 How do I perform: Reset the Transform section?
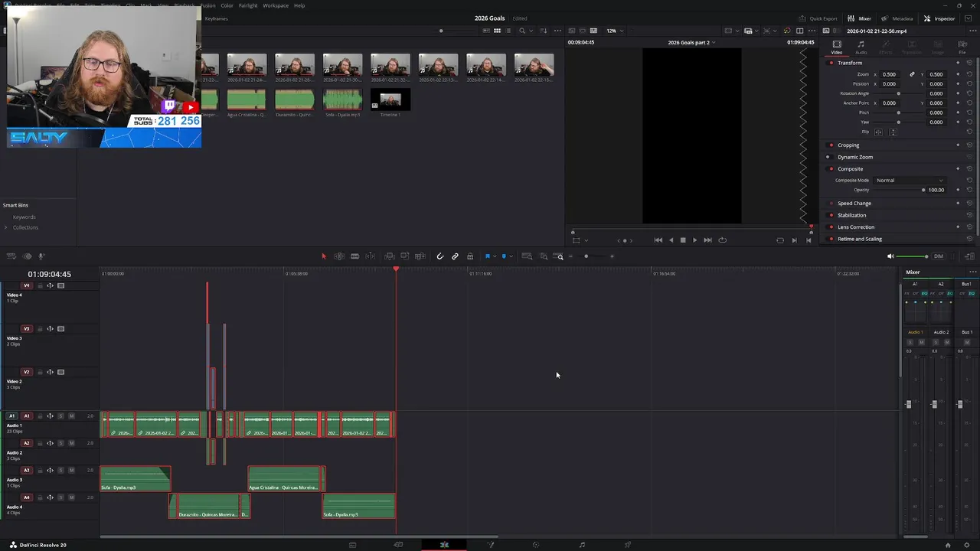[969, 63]
